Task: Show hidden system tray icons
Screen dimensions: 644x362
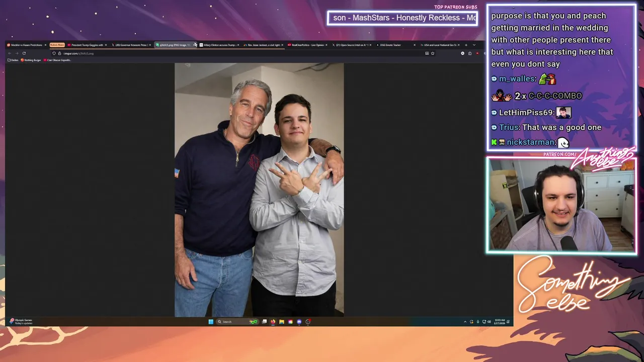Action: point(465,322)
